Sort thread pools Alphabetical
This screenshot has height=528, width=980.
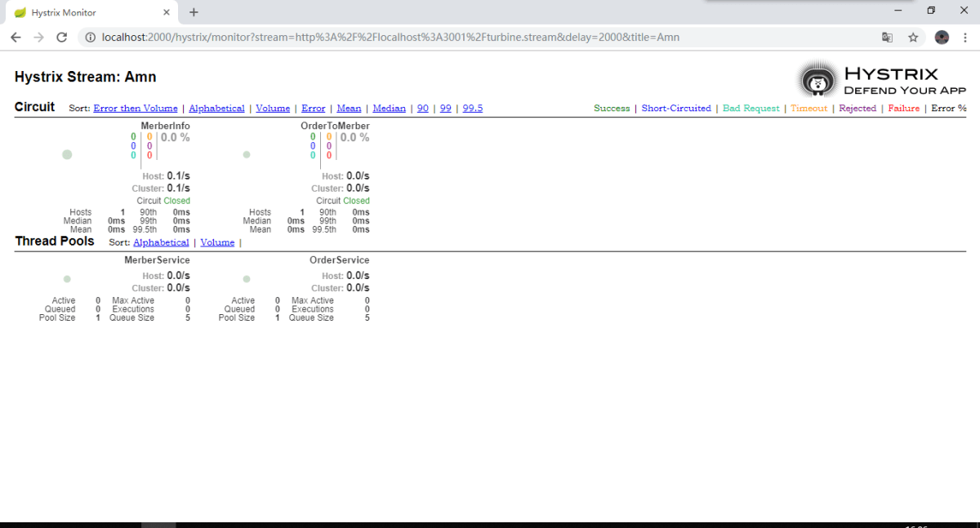(x=161, y=242)
